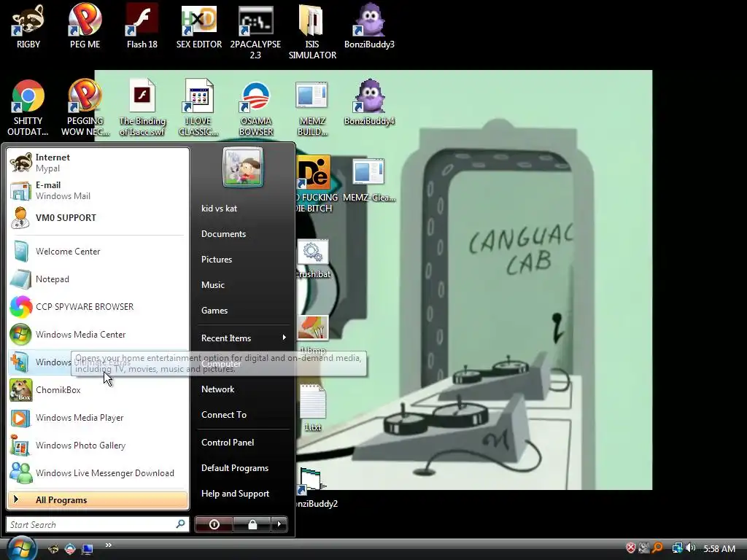Select the I LOVE CLASSIC... desktop icon
This screenshot has height=560, width=747.
point(198,108)
